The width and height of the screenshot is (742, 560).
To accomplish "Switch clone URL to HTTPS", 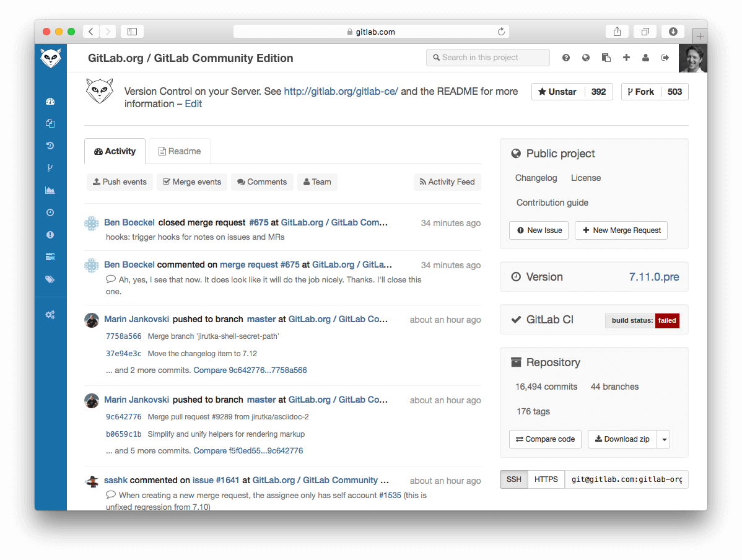I will [x=546, y=479].
